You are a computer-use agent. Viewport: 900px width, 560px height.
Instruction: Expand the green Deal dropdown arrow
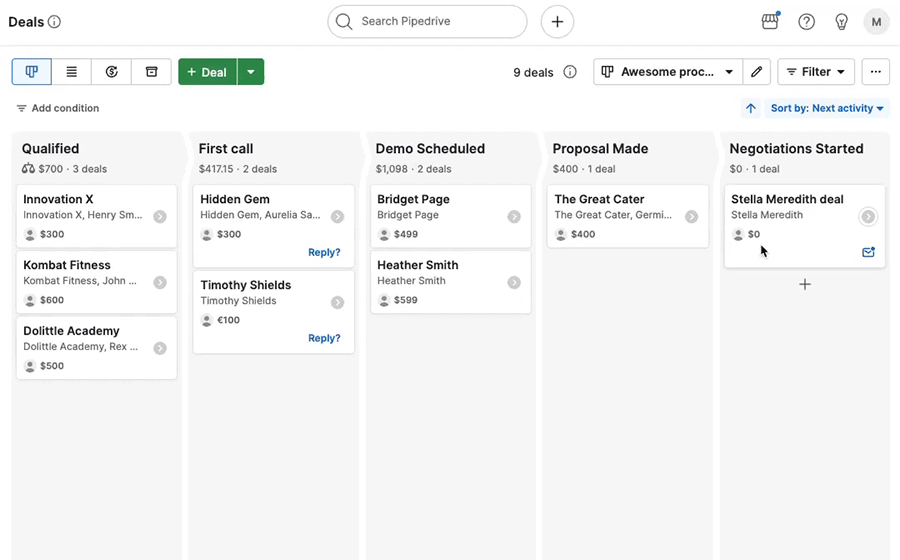(251, 72)
